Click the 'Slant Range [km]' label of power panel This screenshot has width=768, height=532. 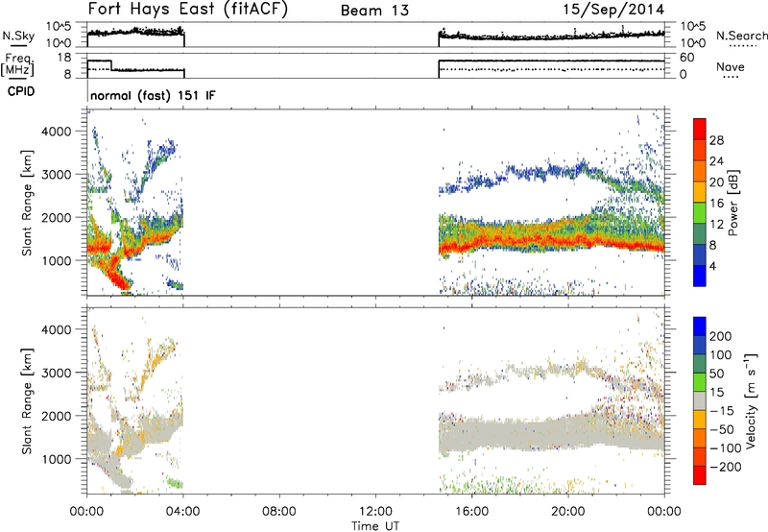[27, 203]
